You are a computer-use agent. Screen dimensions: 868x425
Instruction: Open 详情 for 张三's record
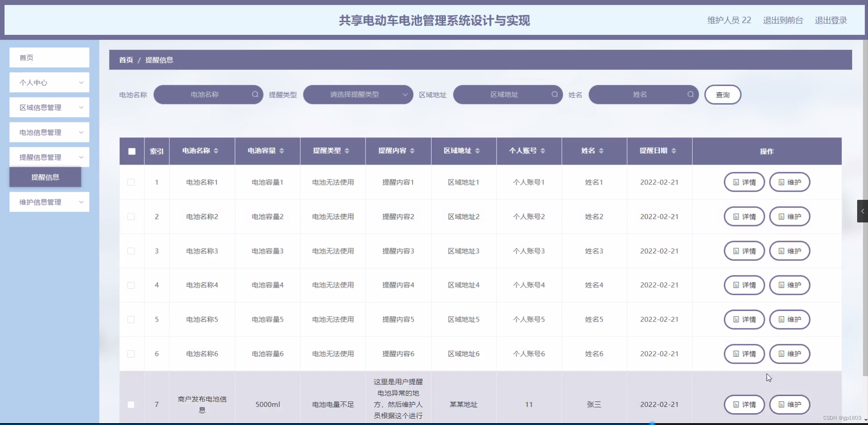[744, 405]
